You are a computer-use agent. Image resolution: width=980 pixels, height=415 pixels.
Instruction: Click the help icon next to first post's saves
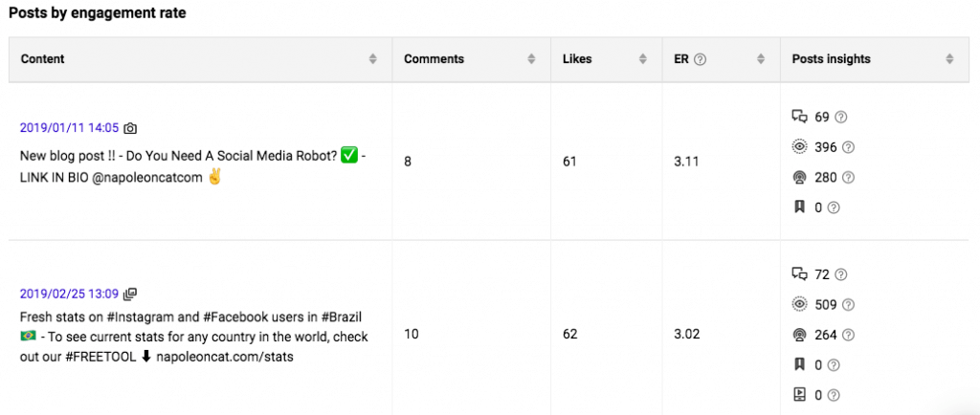pyautogui.click(x=834, y=207)
